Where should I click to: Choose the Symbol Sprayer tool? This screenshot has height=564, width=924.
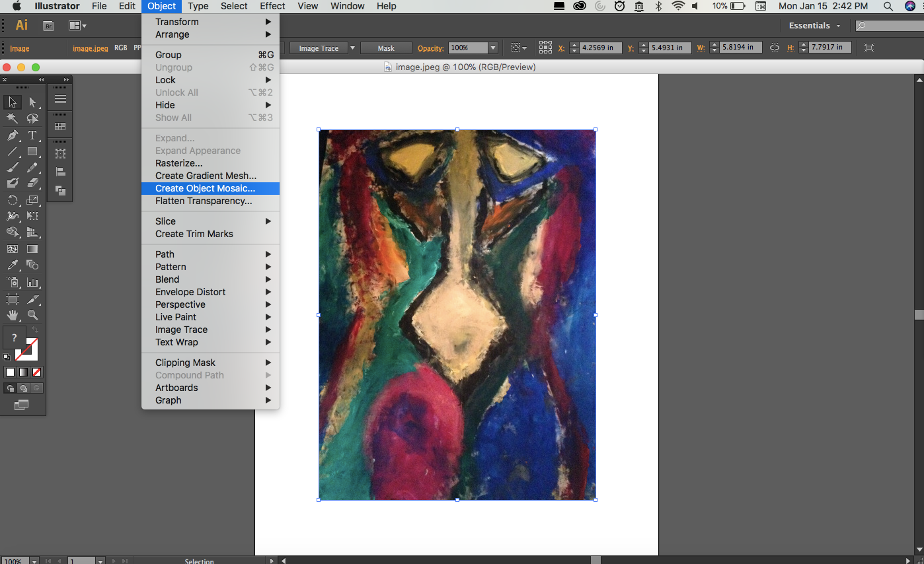click(12, 282)
